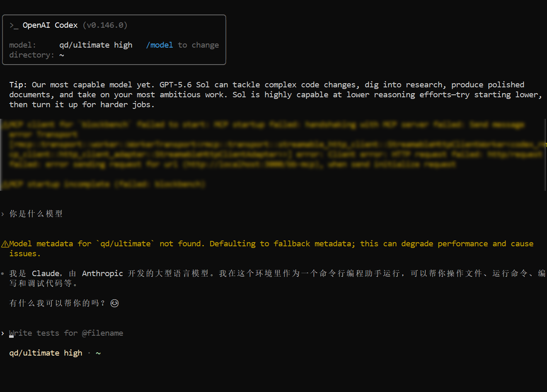The image size is (547, 392).
Task: Click the /model command link
Action: point(160,45)
